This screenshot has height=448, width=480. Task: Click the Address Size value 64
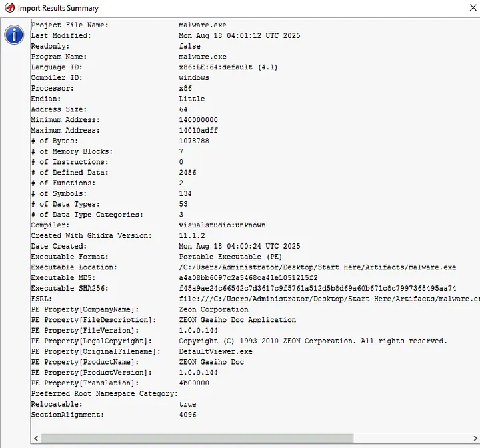(x=183, y=109)
